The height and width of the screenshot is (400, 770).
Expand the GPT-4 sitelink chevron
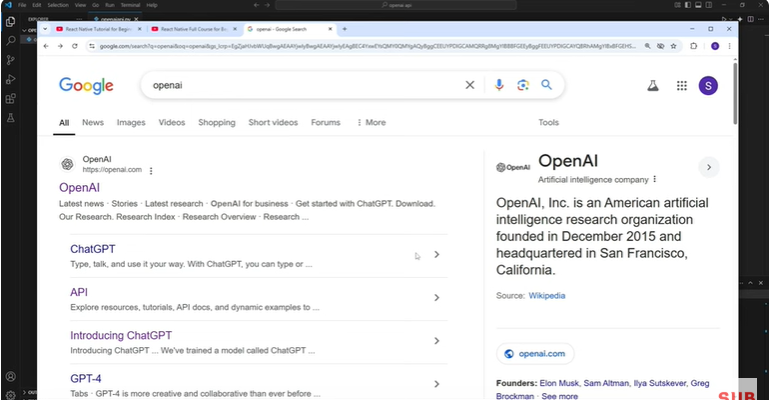pyautogui.click(x=437, y=384)
